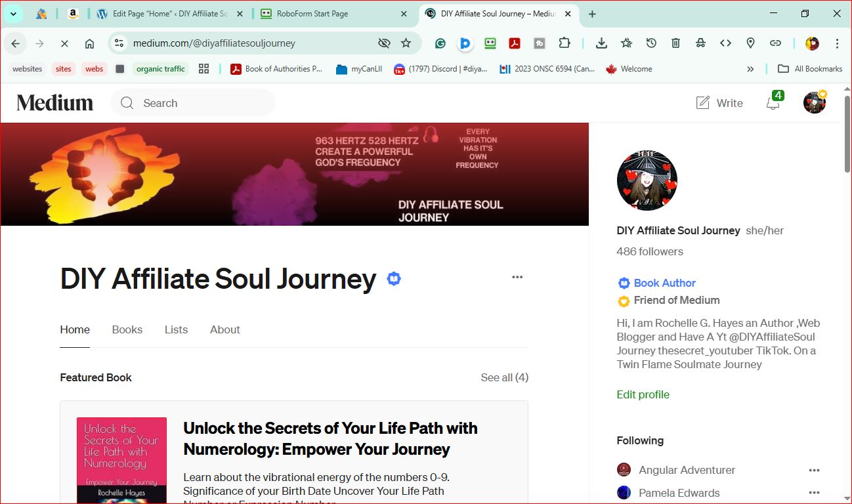Image resolution: width=852 pixels, height=504 pixels.
Task: Open the Chrome profile avatar
Action: 812,43
